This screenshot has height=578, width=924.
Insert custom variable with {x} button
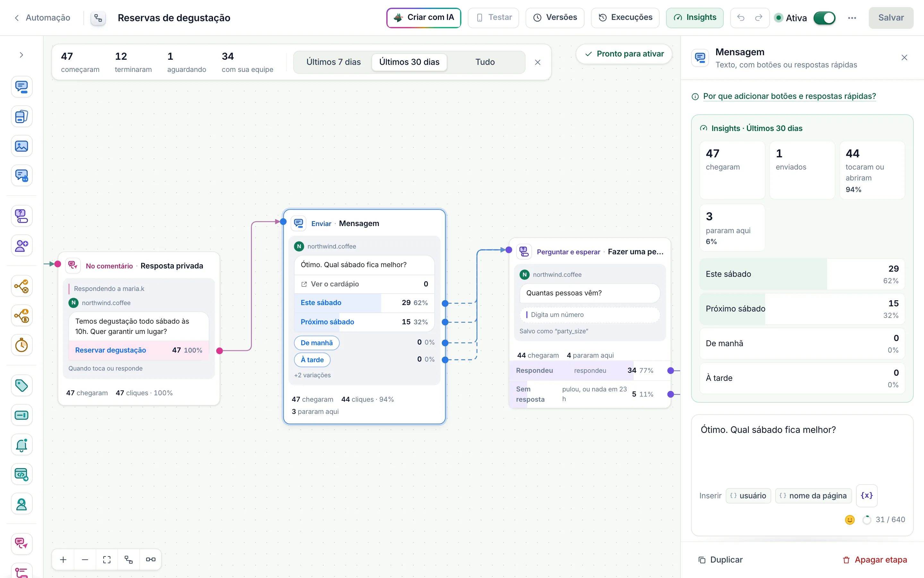(867, 496)
